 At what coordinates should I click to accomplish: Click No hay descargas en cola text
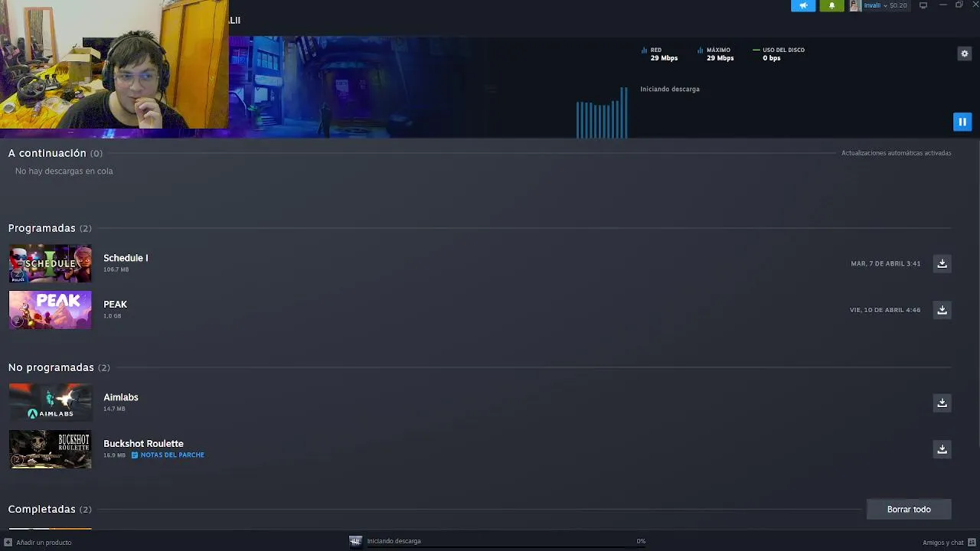pos(64,171)
